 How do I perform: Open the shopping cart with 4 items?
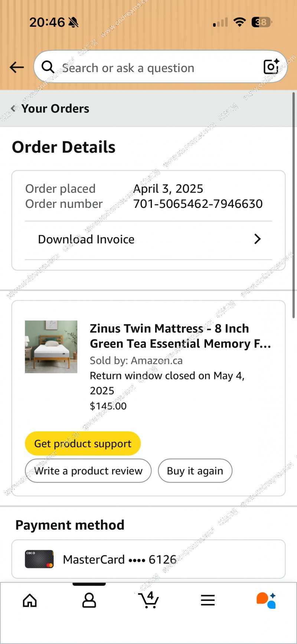(148, 600)
